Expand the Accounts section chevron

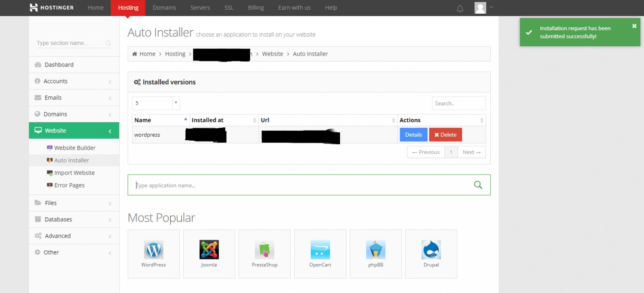pyautogui.click(x=110, y=82)
